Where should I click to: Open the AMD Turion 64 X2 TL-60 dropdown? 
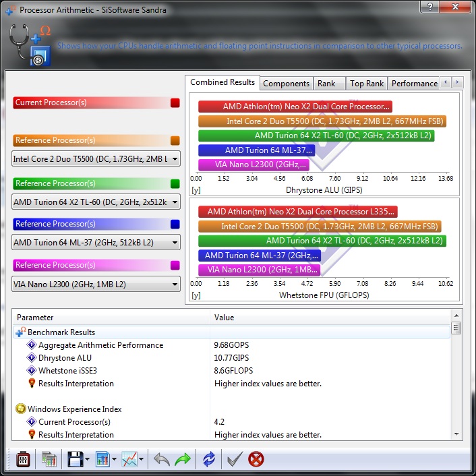click(x=96, y=202)
